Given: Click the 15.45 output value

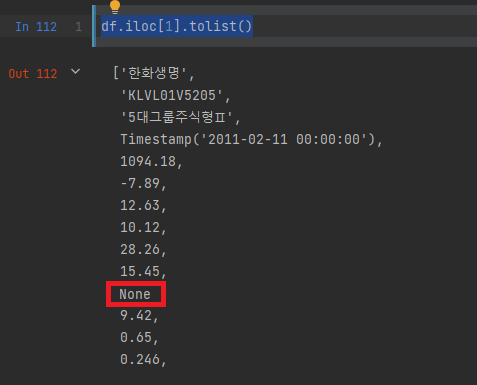Looking at the screenshot, I should coord(140,271).
